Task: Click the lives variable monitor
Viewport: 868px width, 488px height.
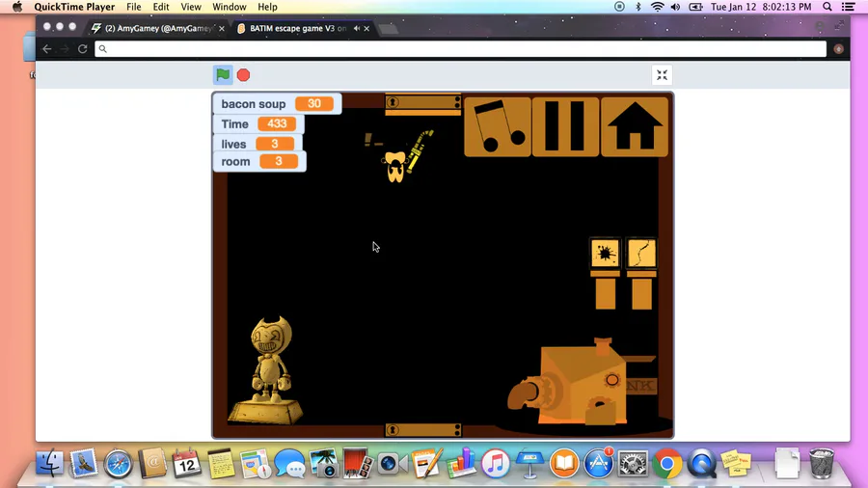Action: pyautogui.click(x=258, y=144)
